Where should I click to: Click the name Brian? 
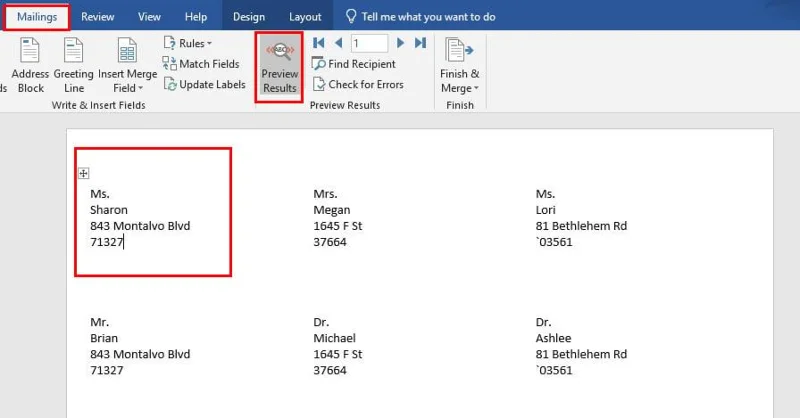104,338
